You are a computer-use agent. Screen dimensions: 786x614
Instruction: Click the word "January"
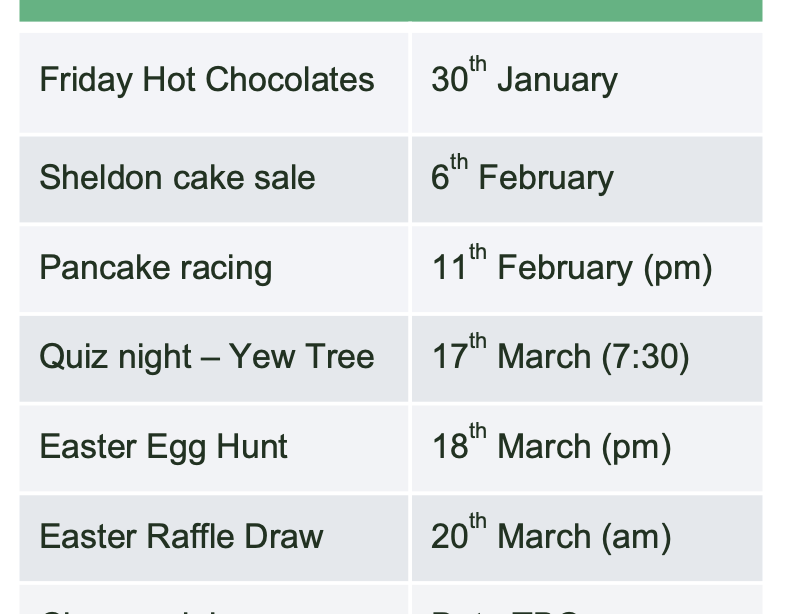tap(557, 80)
